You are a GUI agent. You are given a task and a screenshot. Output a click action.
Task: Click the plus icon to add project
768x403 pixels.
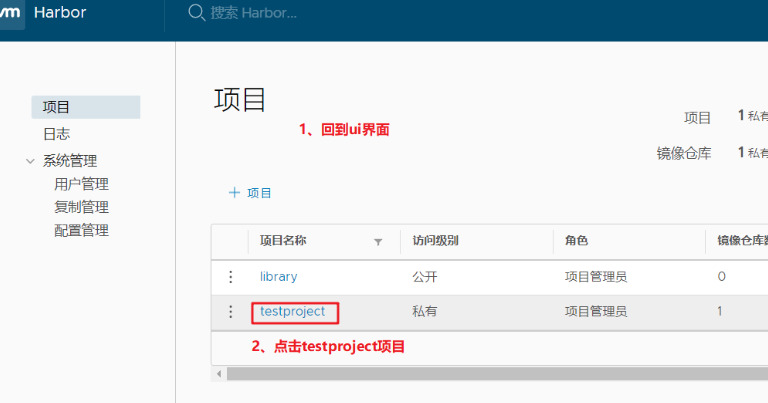pyautogui.click(x=235, y=192)
